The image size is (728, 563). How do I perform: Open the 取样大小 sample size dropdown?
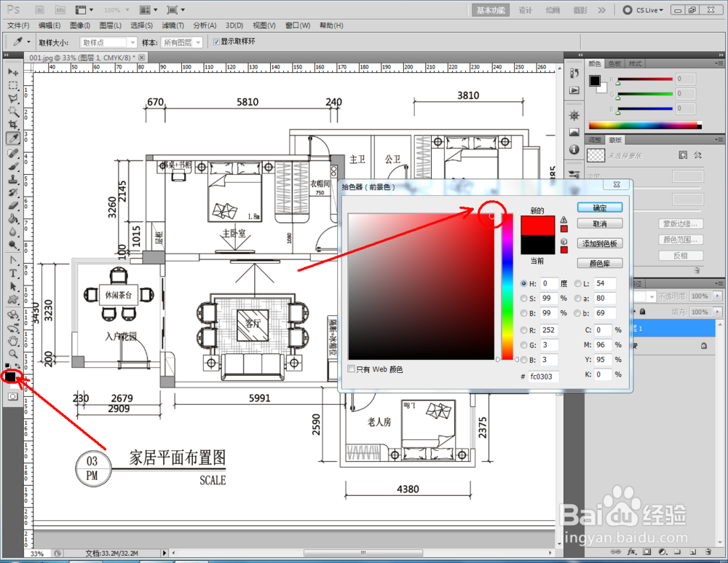108,42
